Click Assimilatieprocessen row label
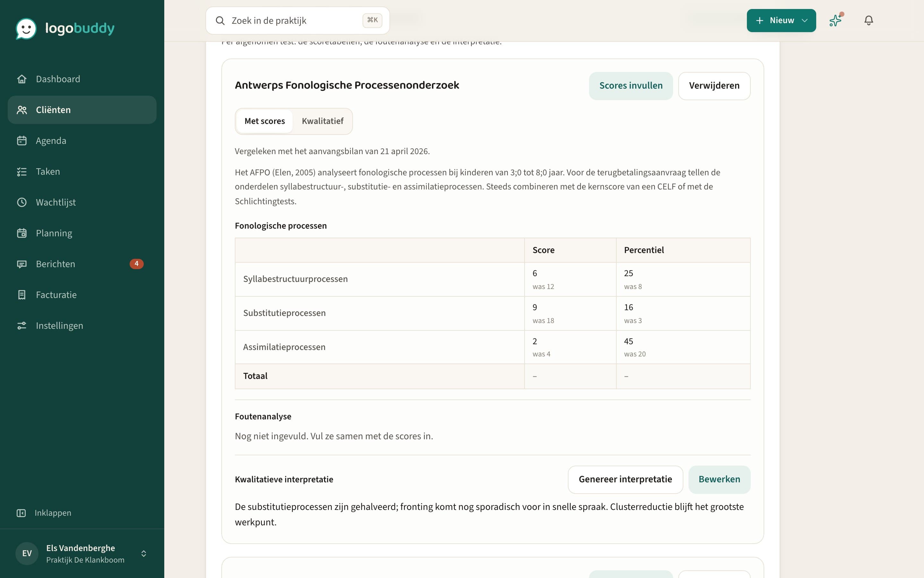 tap(285, 347)
